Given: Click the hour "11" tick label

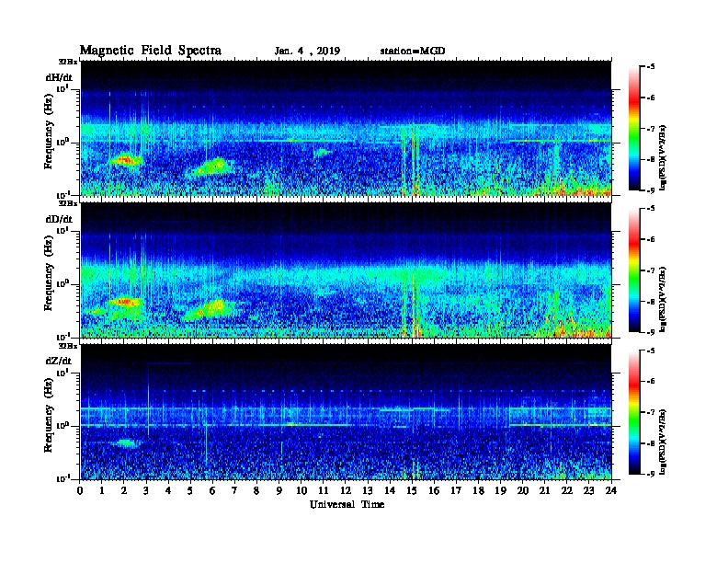Looking at the screenshot, I should (324, 490).
